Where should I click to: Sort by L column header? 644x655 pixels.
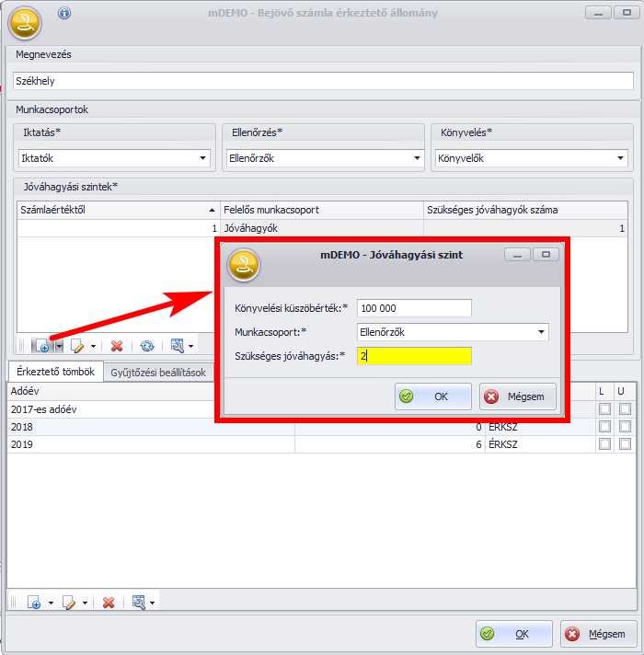(x=604, y=391)
